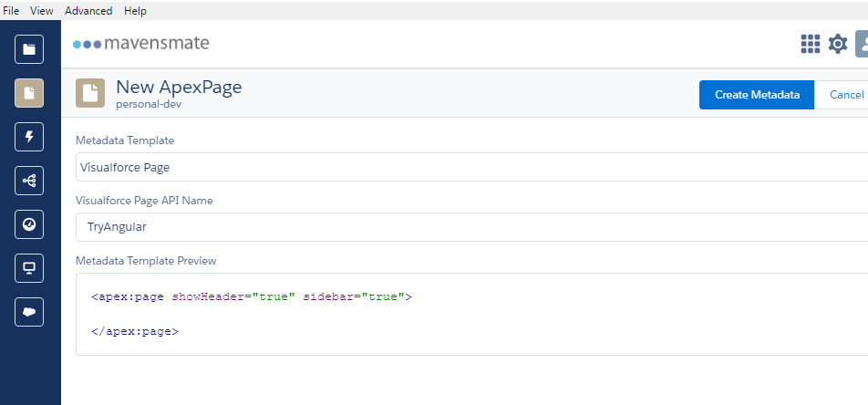
Task: Click the tan ApexPage header icon
Action: 90,93
